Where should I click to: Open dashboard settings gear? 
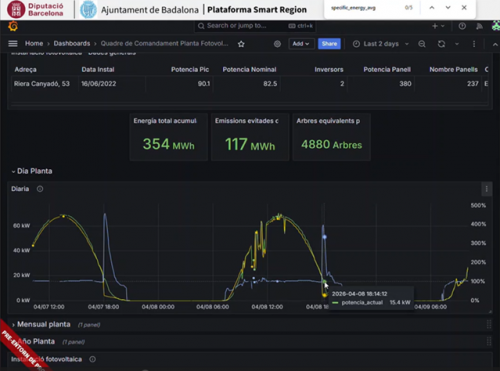pos(277,44)
